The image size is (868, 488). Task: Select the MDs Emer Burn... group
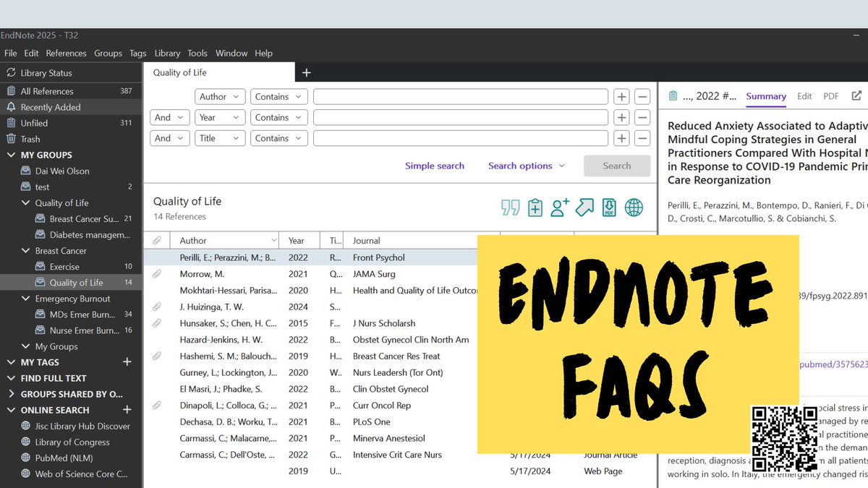pyautogui.click(x=71, y=314)
